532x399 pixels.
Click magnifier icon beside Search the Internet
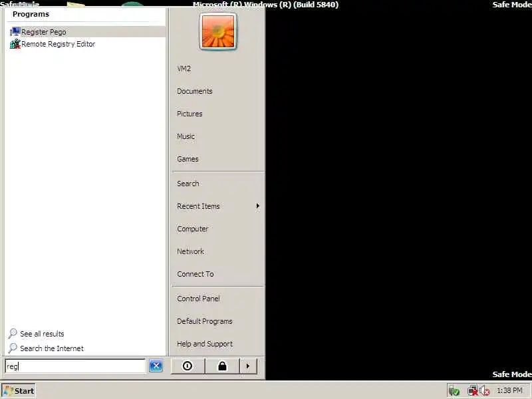click(13, 348)
